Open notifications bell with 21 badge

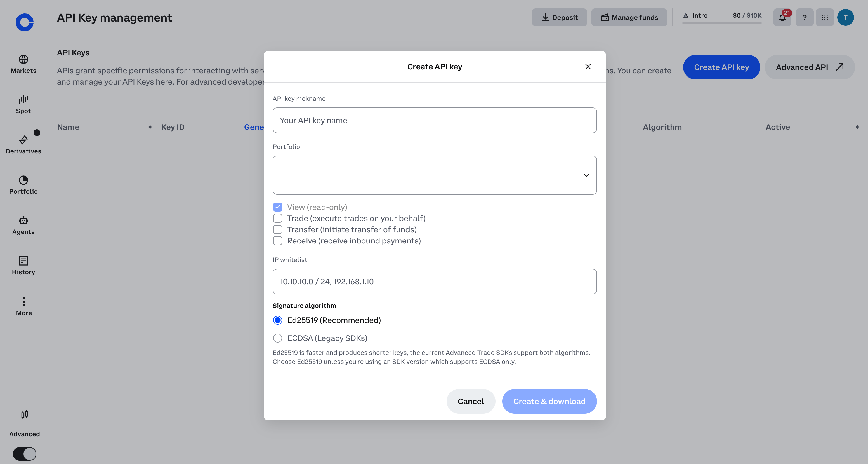pos(782,17)
